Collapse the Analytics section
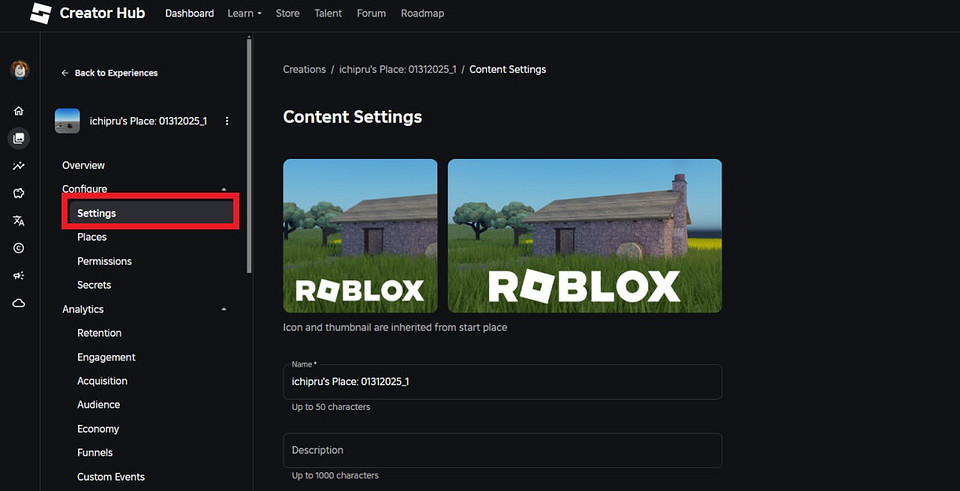This screenshot has height=491, width=960. pos(224,310)
